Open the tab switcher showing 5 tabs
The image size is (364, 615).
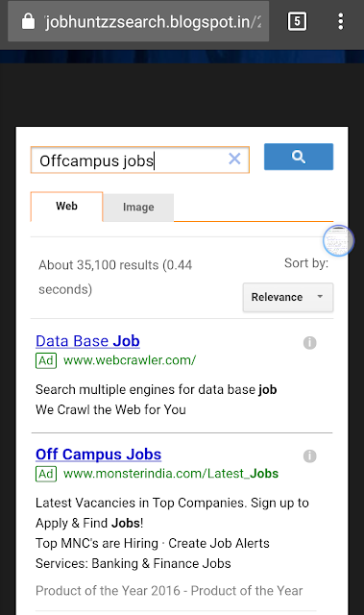click(x=297, y=21)
